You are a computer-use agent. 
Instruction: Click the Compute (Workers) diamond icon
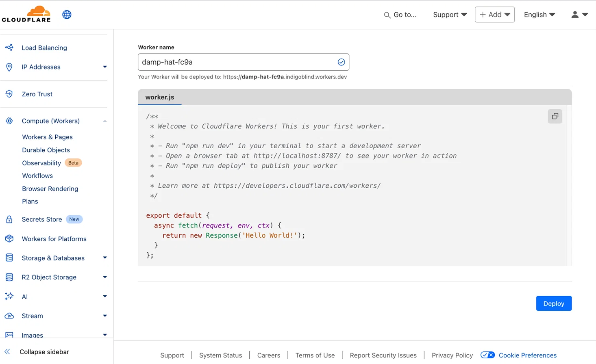pos(9,121)
